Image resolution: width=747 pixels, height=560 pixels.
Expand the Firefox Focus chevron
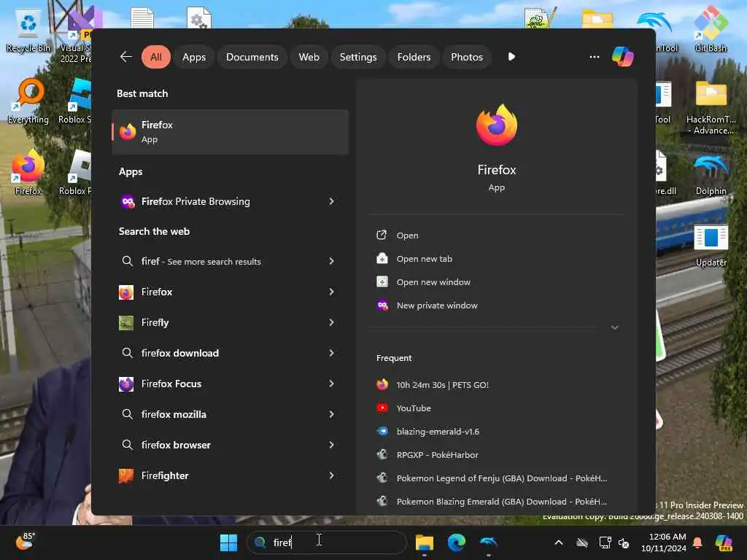point(332,384)
